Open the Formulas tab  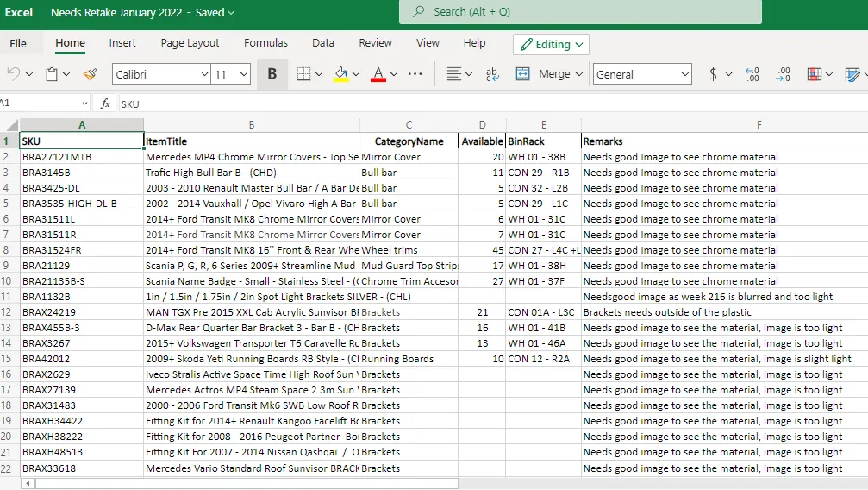pyautogui.click(x=265, y=42)
